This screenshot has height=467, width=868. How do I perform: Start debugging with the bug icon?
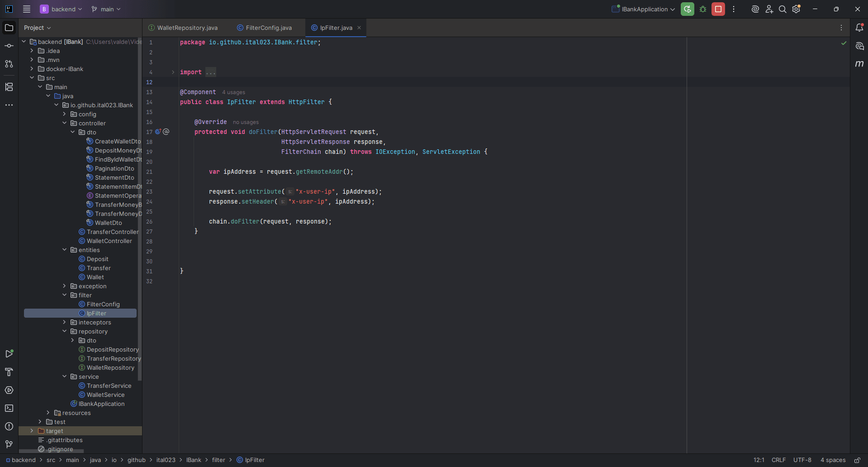[x=702, y=9]
